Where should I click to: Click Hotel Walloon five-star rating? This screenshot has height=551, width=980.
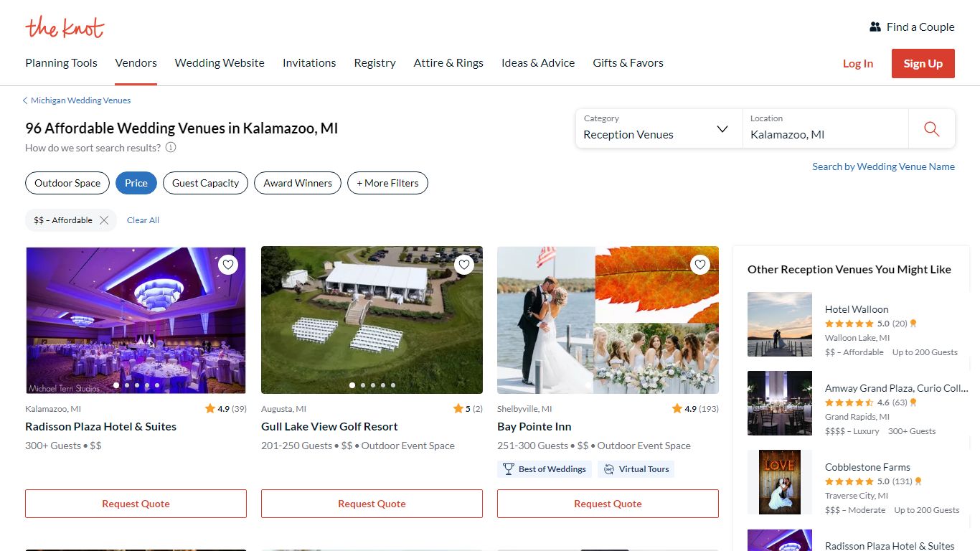tap(849, 324)
